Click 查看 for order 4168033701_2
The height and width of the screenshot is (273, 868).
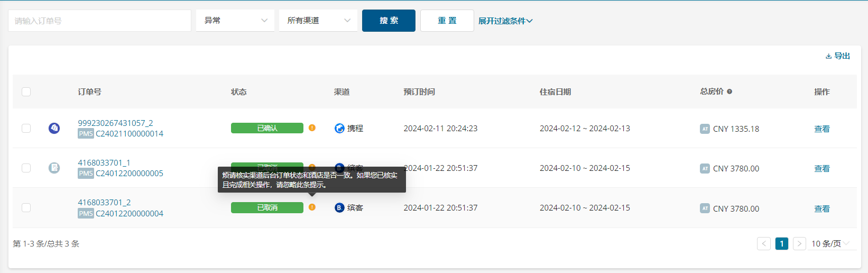(822, 208)
